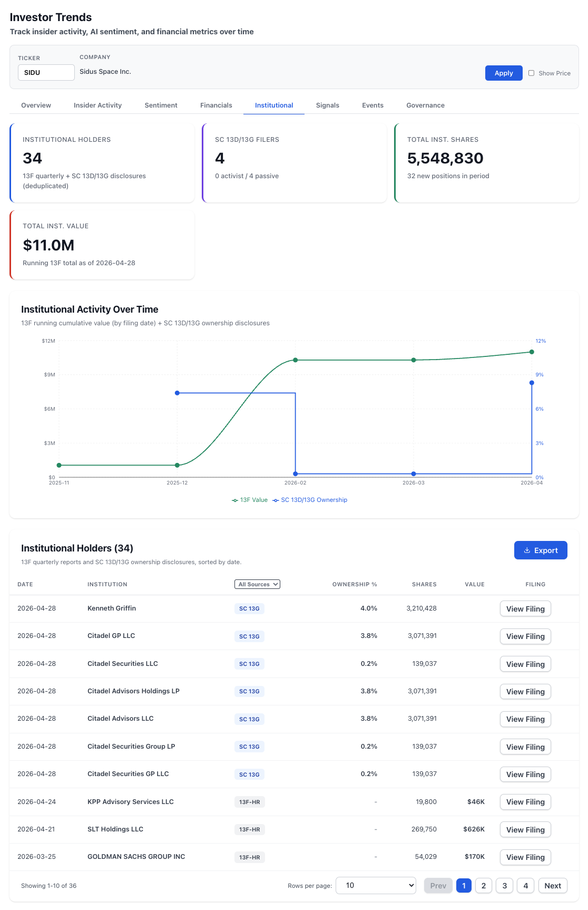
Task: Click the Total Inst. Shares card
Action: coord(487,163)
